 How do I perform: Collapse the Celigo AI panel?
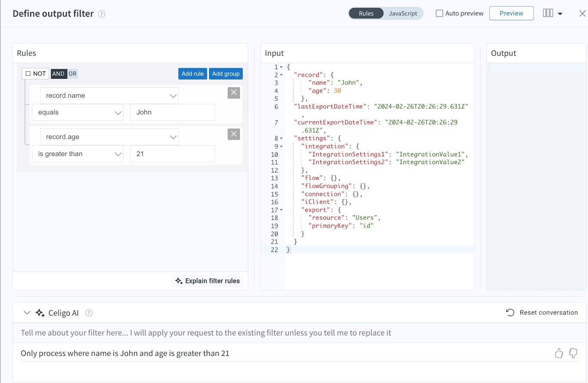coord(27,313)
